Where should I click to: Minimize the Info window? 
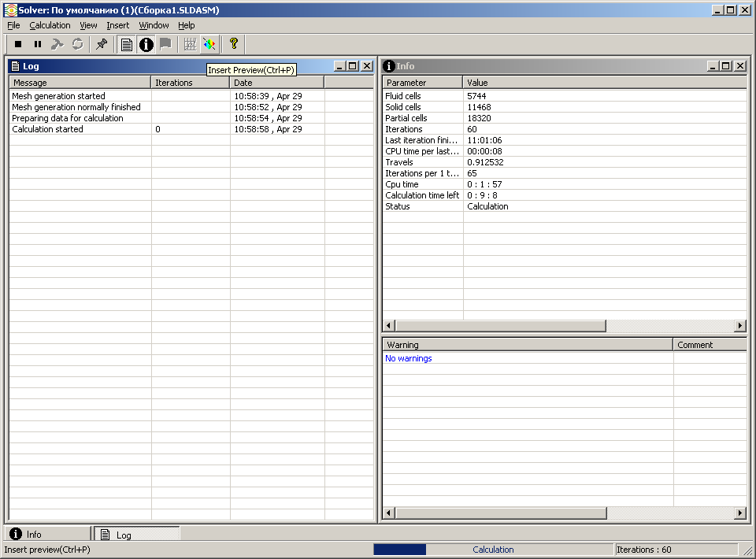point(713,66)
